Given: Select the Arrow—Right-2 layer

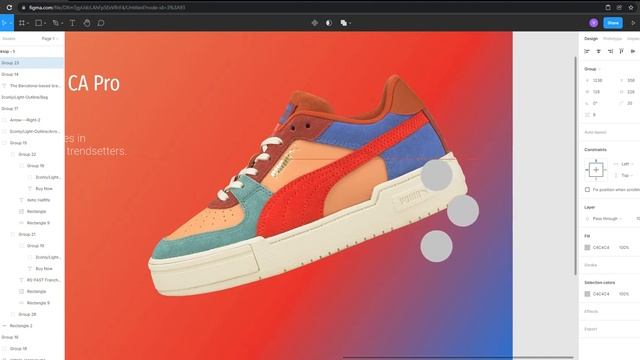Looking at the screenshot, I should (x=32, y=120).
